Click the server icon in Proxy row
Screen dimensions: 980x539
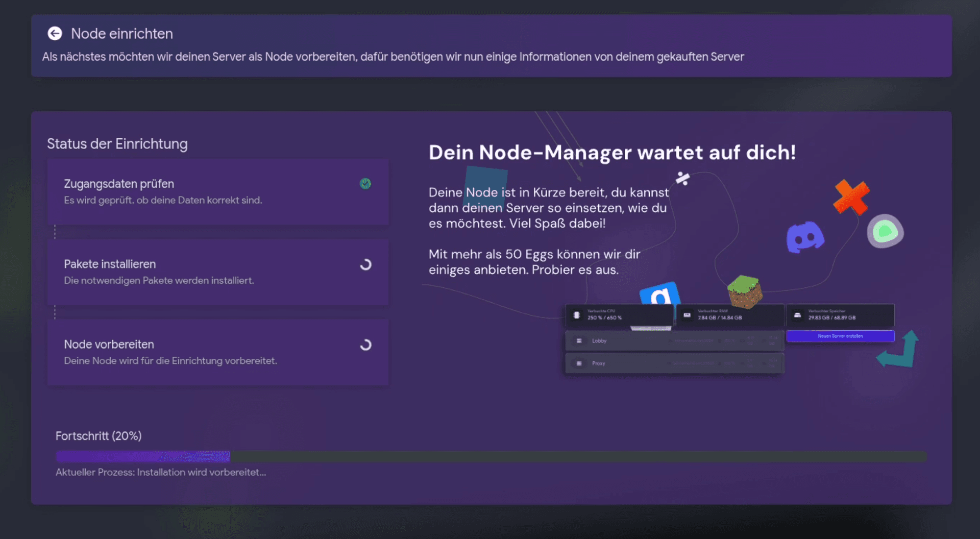pos(579,363)
